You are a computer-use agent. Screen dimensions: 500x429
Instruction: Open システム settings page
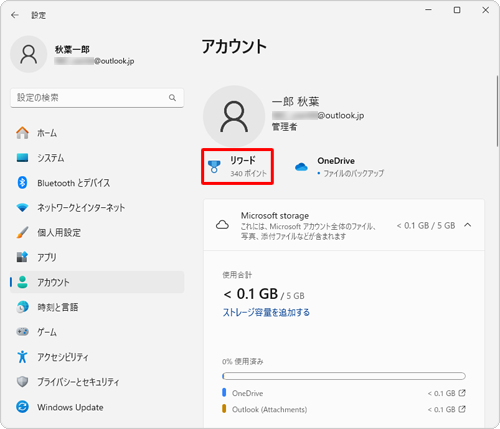click(97, 158)
